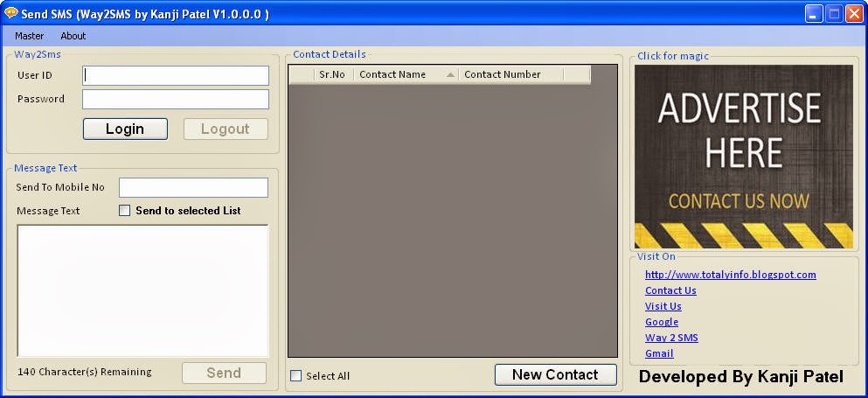Viewport: 868px width, 398px height.
Task: Click the New Contact button
Action: (555, 374)
